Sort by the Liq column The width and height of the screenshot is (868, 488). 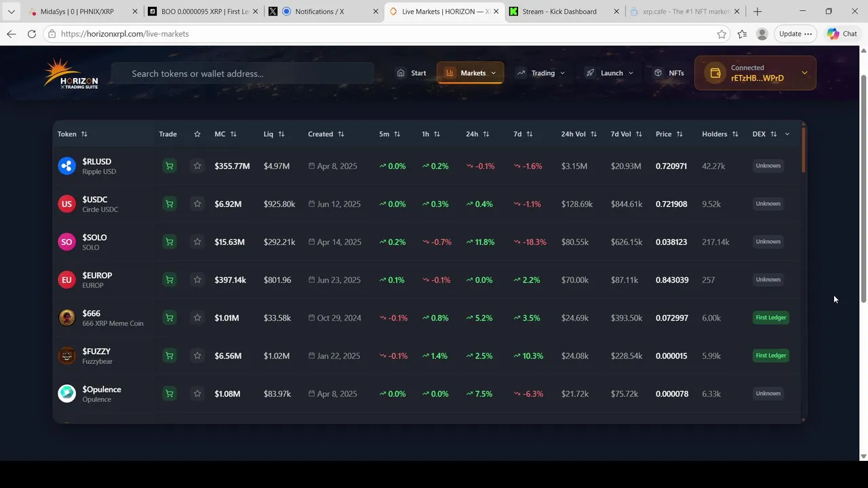(274, 134)
